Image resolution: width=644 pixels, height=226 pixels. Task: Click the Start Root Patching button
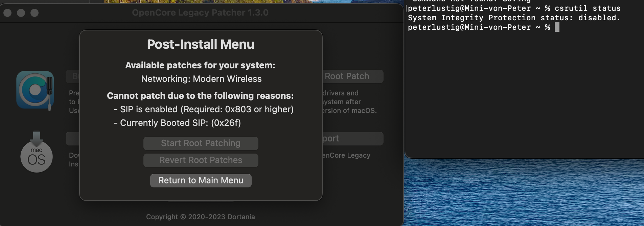pyautogui.click(x=201, y=143)
